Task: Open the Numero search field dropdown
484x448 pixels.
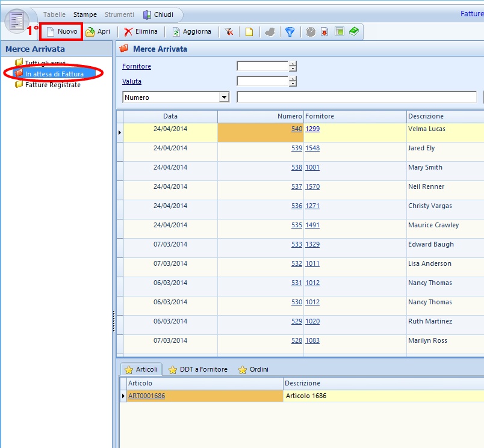Action: (x=225, y=97)
